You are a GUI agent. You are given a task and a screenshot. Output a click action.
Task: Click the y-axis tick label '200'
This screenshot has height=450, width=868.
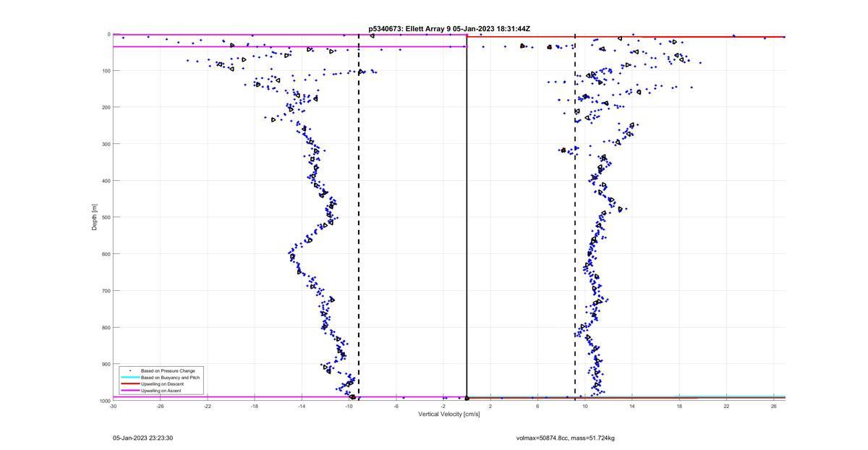[x=106, y=107]
